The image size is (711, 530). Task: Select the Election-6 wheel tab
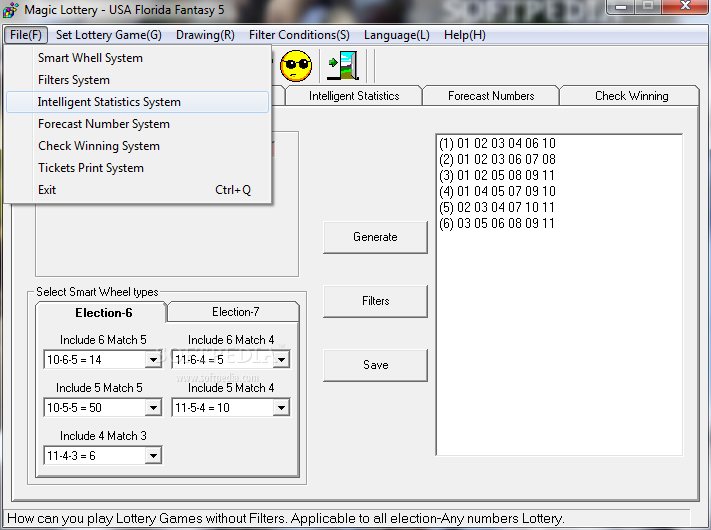[x=102, y=312]
